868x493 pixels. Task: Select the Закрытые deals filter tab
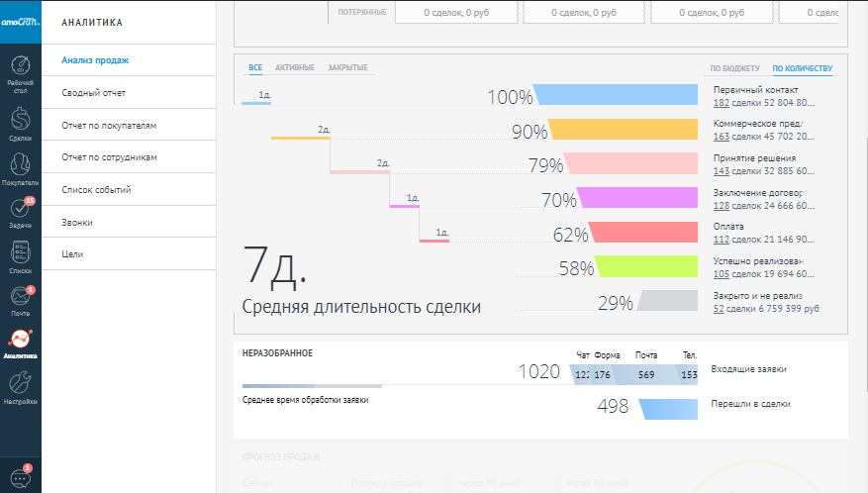point(347,67)
